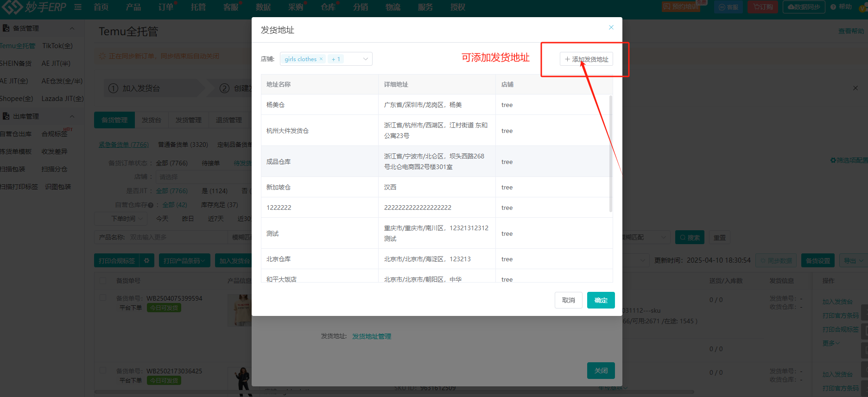The width and height of the screenshot is (868, 397).
Task: Open the 客服 chat button in top bar
Action: coord(729,7)
